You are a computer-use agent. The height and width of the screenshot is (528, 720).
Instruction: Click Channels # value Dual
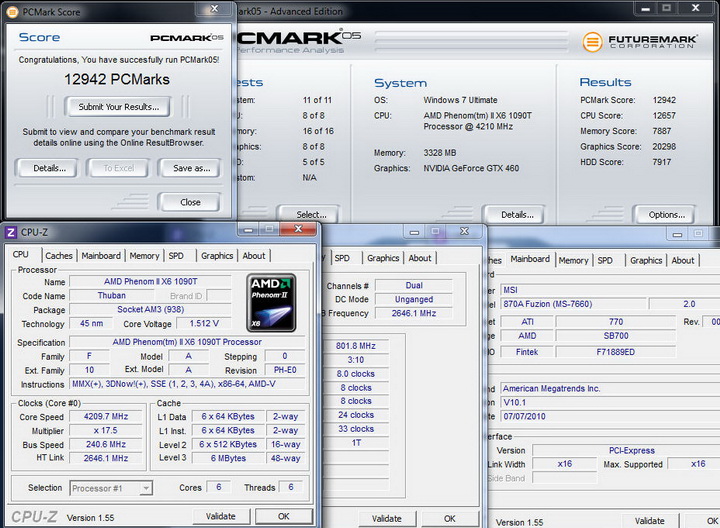[414, 286]
